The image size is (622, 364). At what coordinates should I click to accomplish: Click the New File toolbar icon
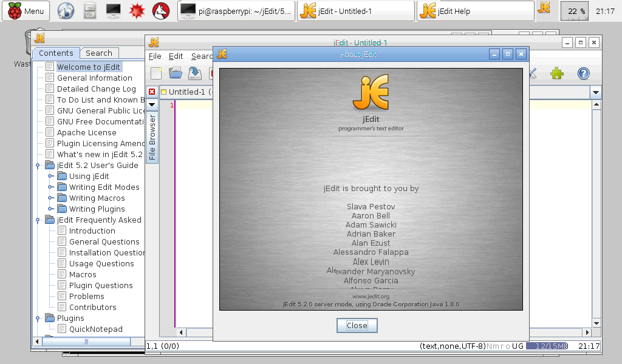[x=156, y=73]
